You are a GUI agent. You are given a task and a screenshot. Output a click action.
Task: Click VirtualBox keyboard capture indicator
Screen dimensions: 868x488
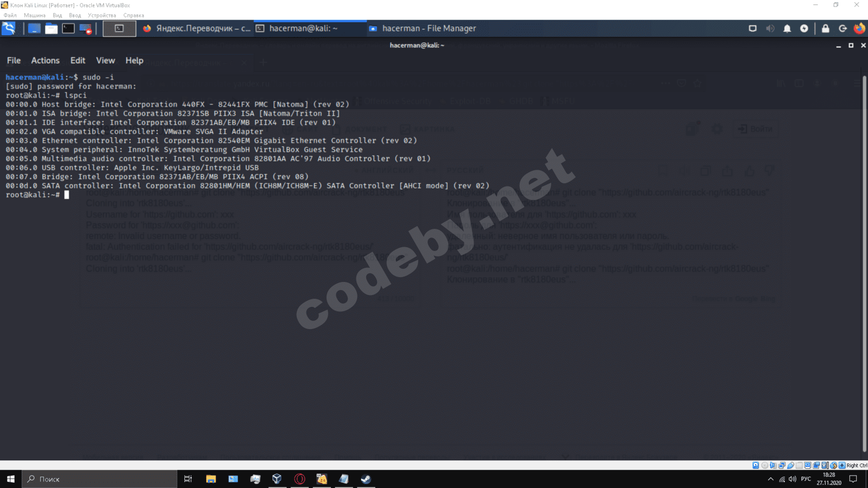[x=842, y=465]
